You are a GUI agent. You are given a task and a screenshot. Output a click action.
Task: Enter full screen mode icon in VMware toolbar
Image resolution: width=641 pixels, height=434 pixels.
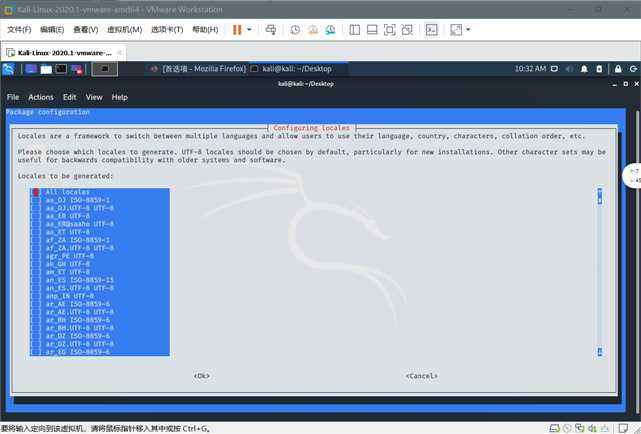point(390,29)
